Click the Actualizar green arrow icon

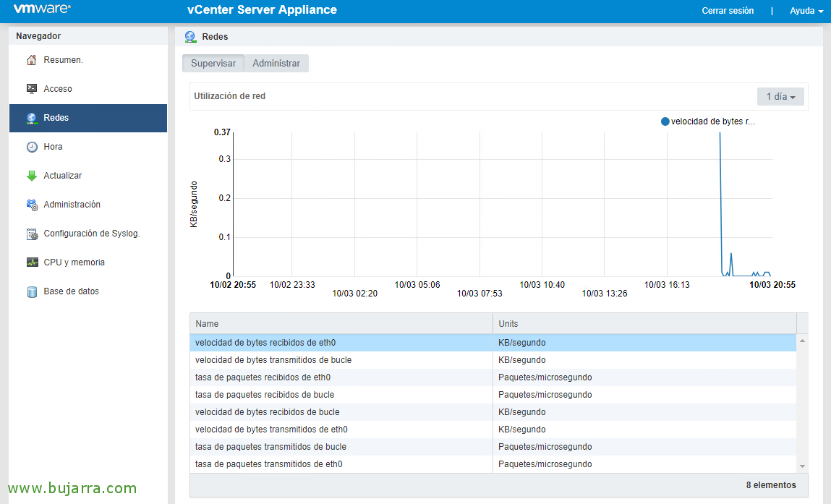coord(32,176)
